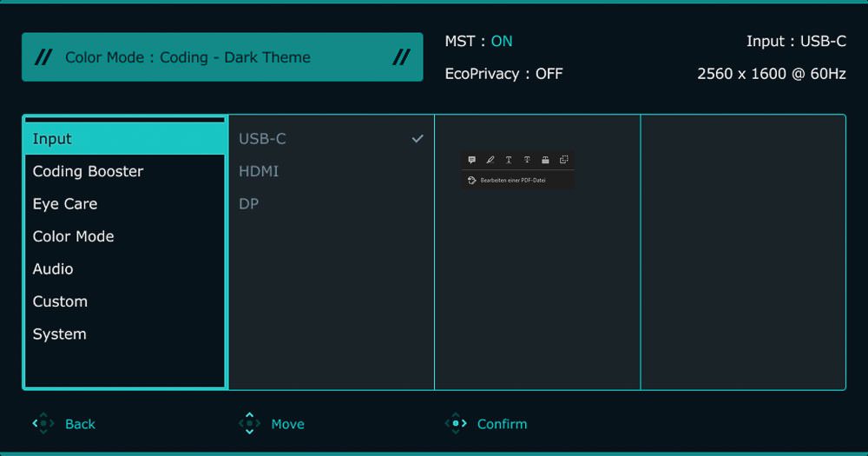Image resolution: width=868 pixels, height=456 pixels.
Task: Click the strikethrough text T icon
Action: point(527,160)
